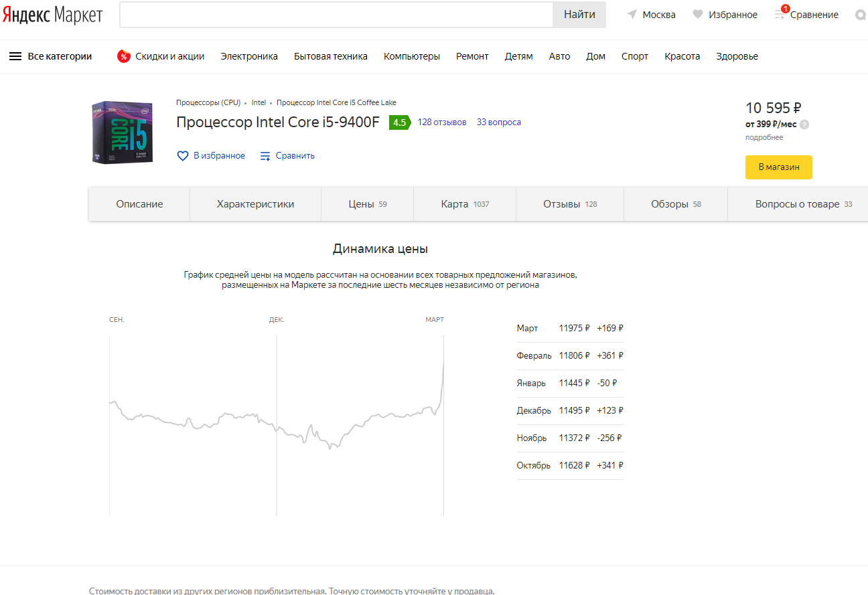
Task: Click the question mark credit info icon
Action: pyautogui.click(x=804, y=124)
